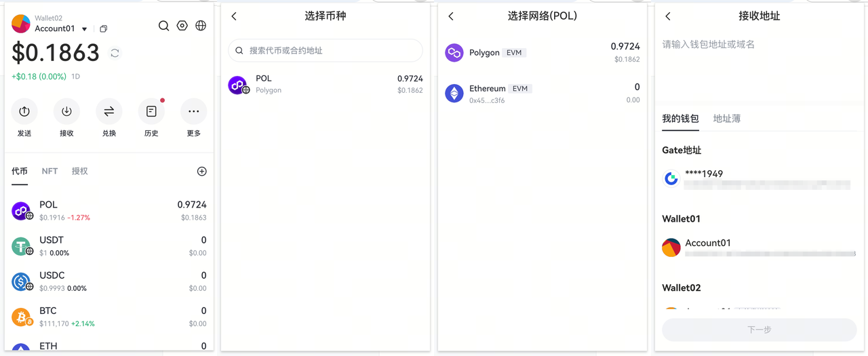The image size is (868, 356).
Task: Refresh the $0.1863 balance
Action: [x=115, y=53]
